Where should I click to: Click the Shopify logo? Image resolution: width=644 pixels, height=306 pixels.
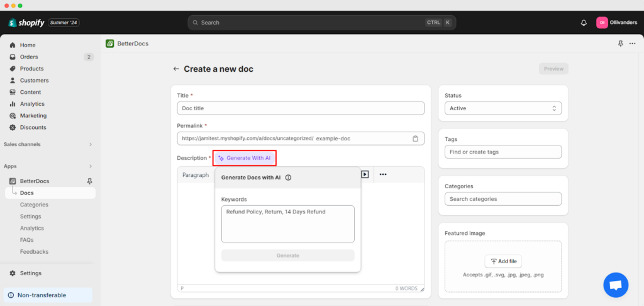click(26, 23)
